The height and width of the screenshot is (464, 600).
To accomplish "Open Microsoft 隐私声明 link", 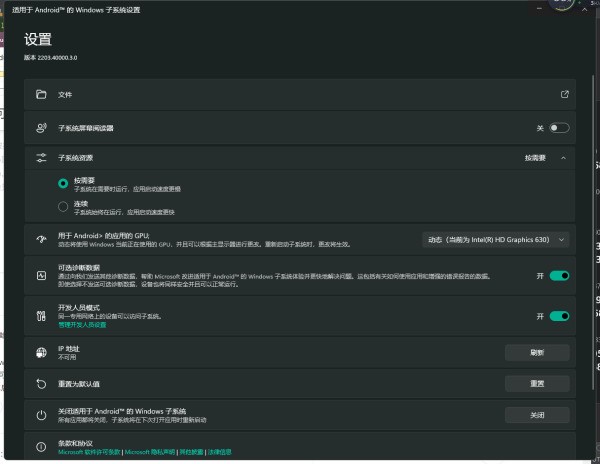I will [x=150, y=452].
